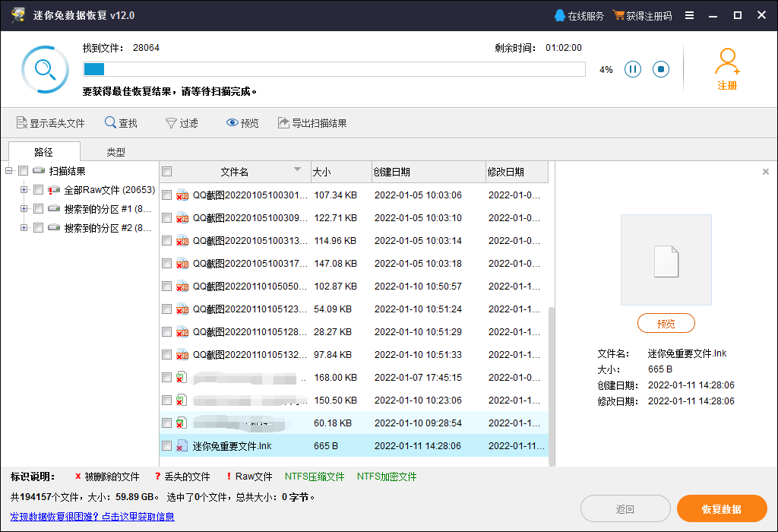The width and height of the screenshot is (778, 532).
Task: Check the 搜索到的分区 #2 checkbox
Action: (38, 227)
